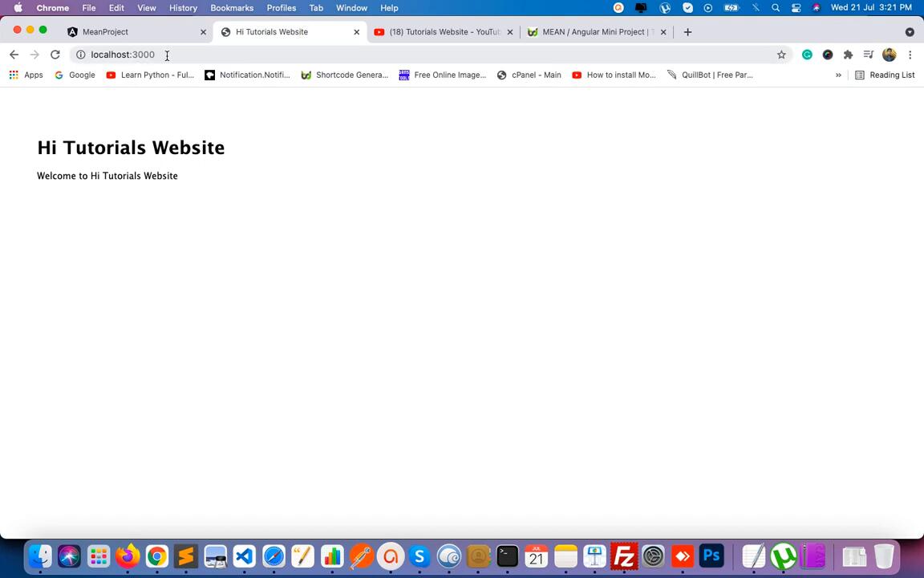This screenshot has height=578, width=924.
Task: Reload the localhost page
Action: (55, 55)
